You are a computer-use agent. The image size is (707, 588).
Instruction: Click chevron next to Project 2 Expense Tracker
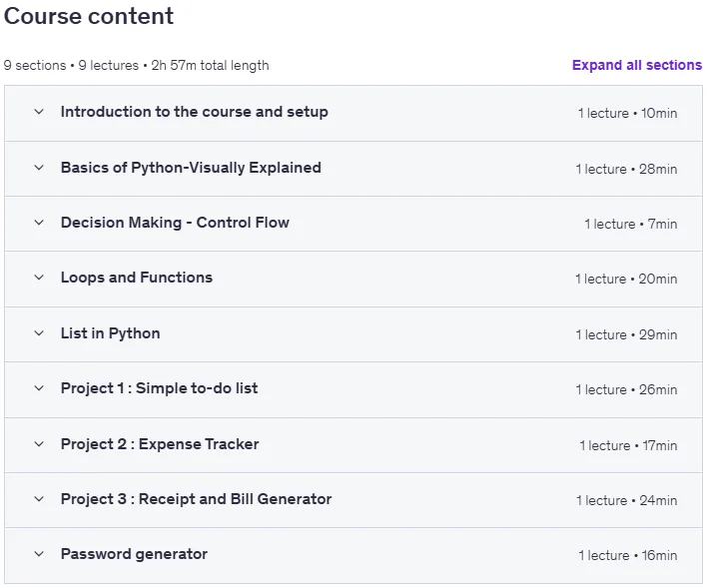point(39,444)
